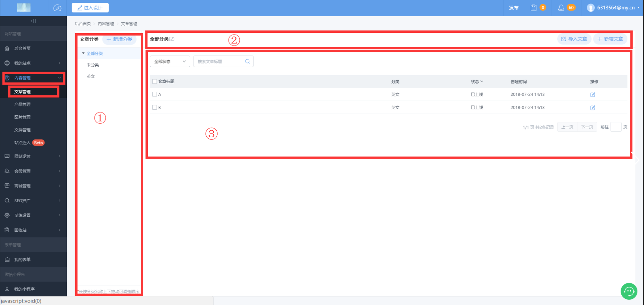Open the clipboard orders icon in header

click(x=534, y=8)
